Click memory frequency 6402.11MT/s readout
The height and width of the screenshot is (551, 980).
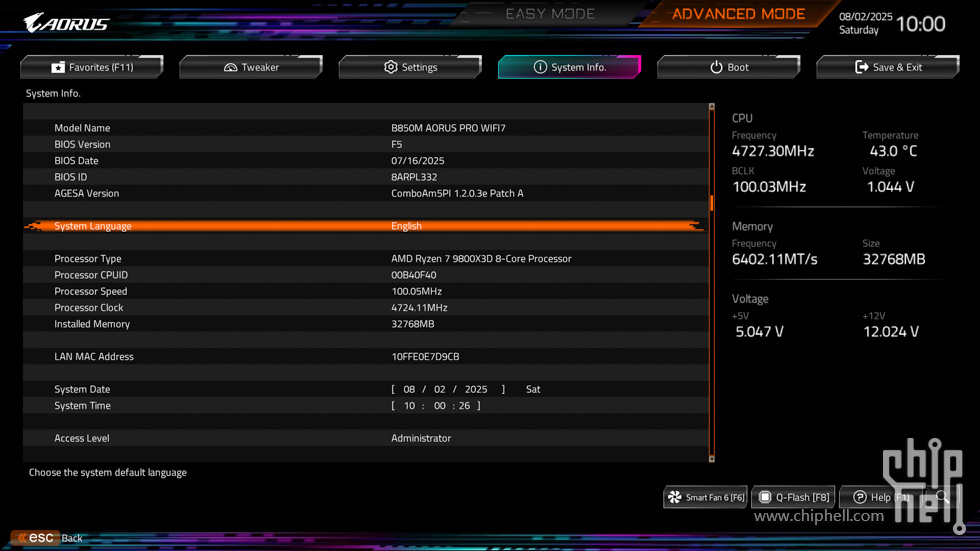point(774,259)
